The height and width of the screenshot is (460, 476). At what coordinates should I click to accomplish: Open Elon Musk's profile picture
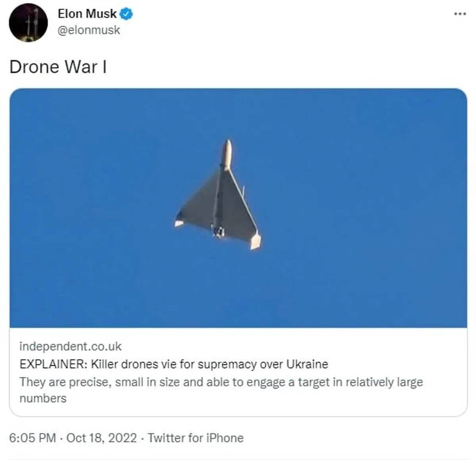[28, 22]
